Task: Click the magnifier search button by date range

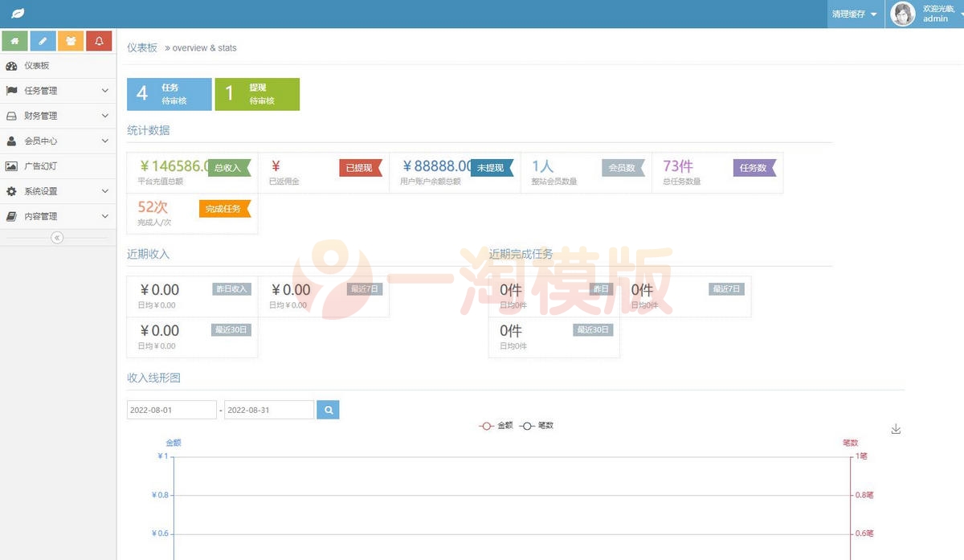Action: (x=328, y=410)
